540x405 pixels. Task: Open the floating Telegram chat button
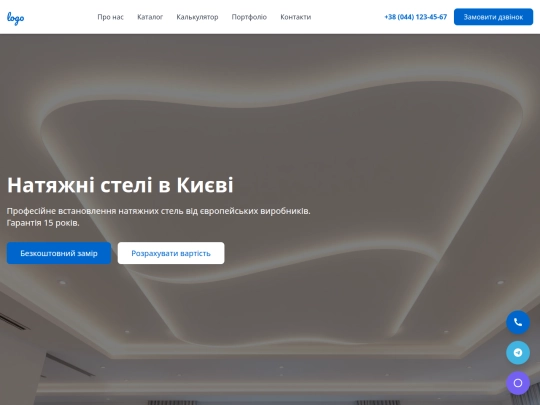[518, 352]
